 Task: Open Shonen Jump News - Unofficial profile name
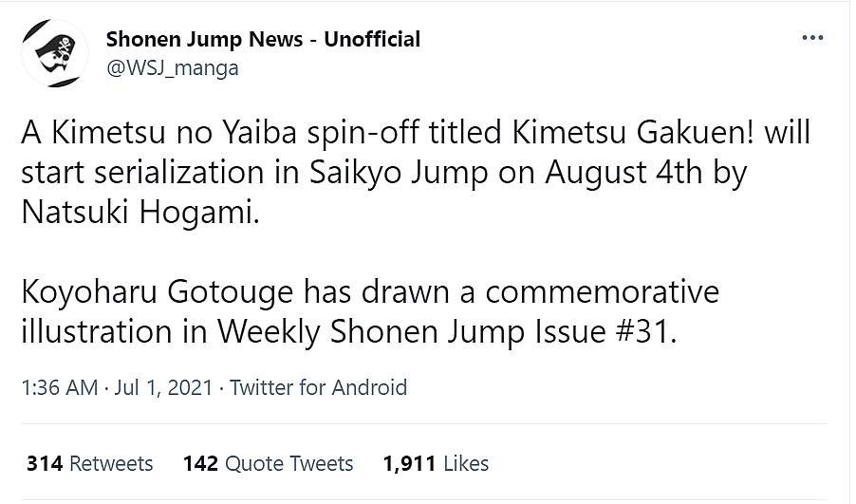pos(263,39)
